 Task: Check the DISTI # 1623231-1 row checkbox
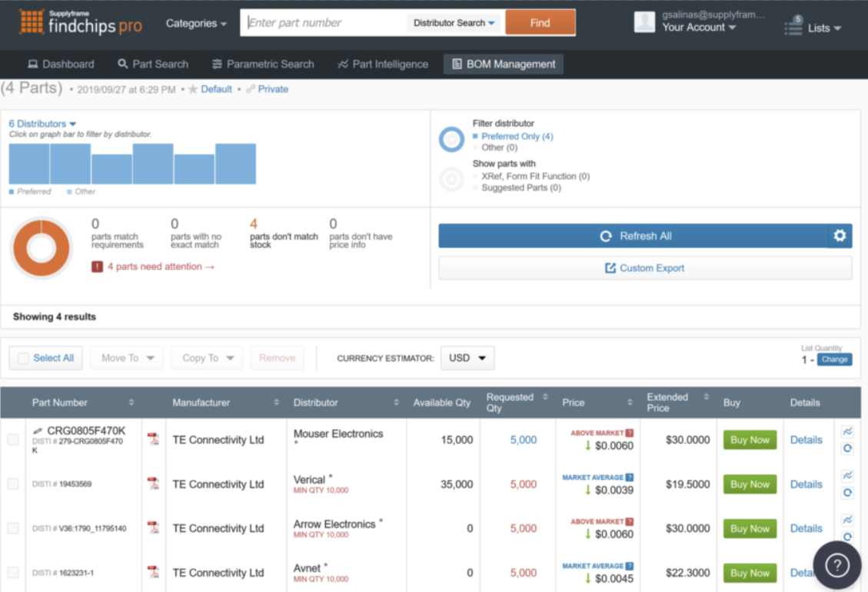point(13,572)
